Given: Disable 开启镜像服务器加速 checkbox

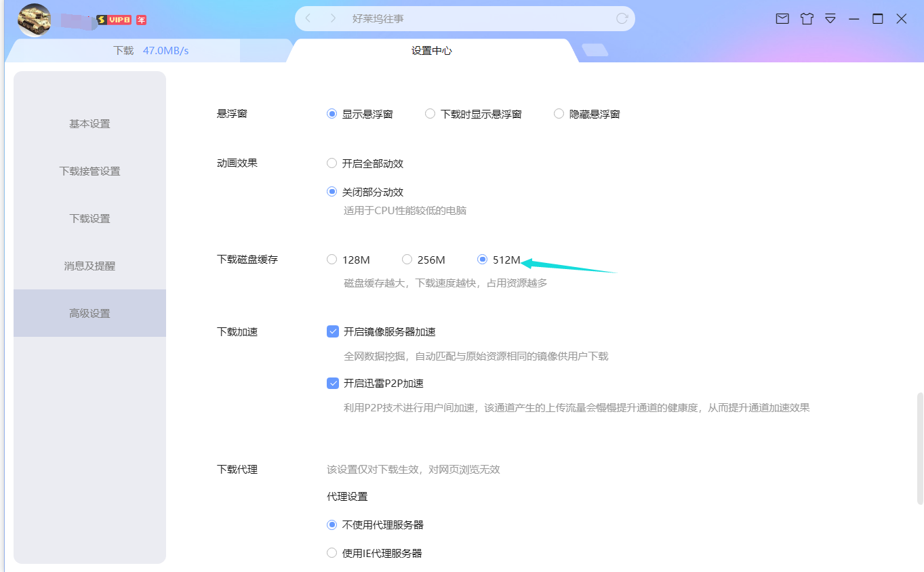Looking at the screenshot, I should coord(332,331).
